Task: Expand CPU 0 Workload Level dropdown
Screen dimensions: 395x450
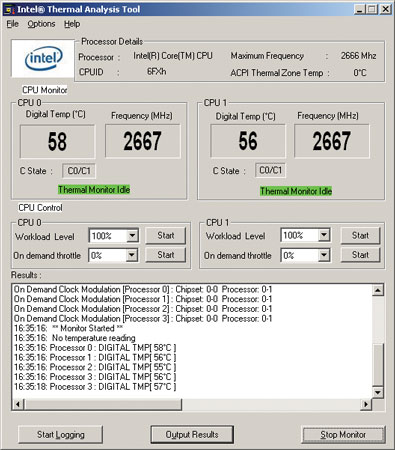Action: [x=132, y=236]
